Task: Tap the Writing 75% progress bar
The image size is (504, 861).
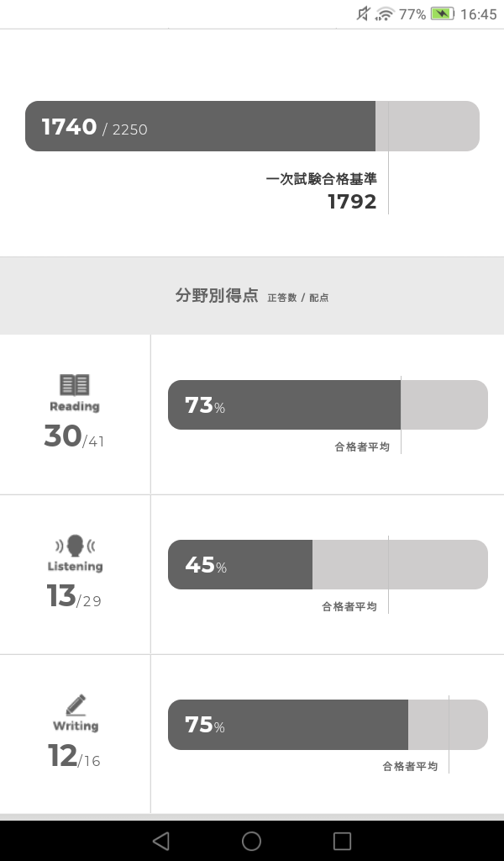Action: click(328, 725)
